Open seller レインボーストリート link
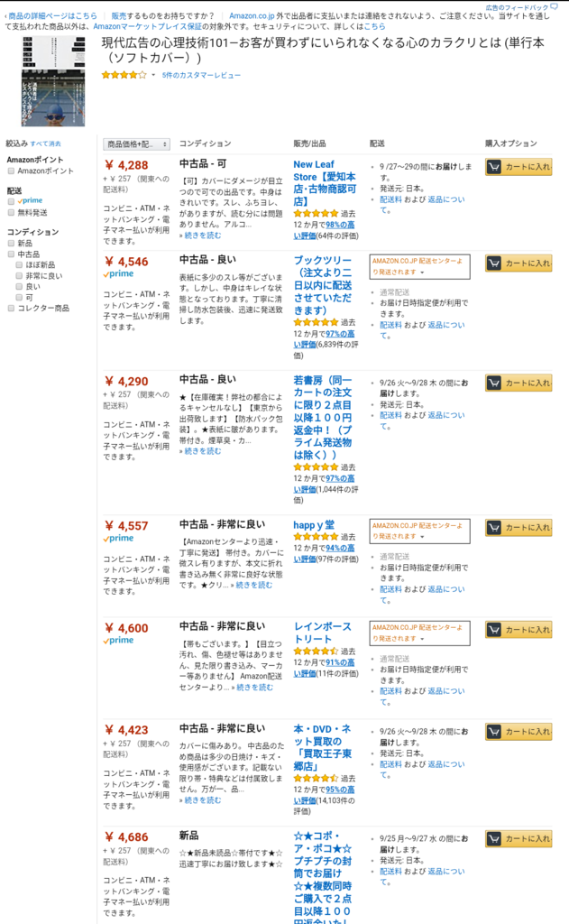 pos(323,633)
